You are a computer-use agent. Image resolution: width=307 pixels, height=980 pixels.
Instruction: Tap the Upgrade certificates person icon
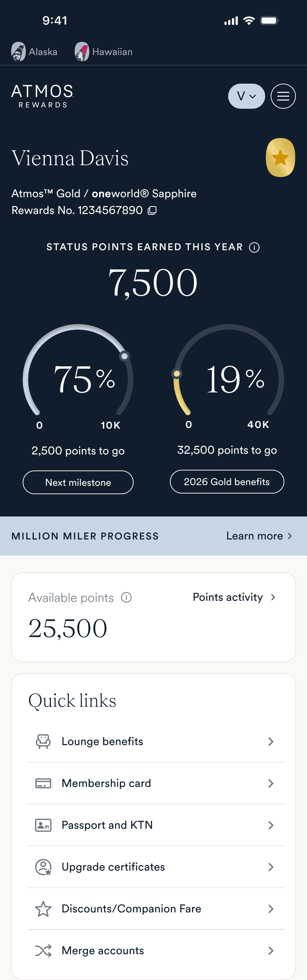click(43, 867)
